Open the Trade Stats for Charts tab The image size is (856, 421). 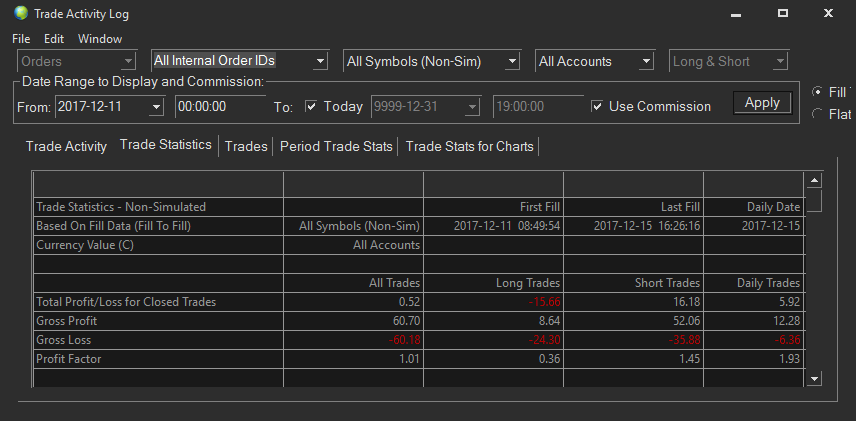click(469, 146)
